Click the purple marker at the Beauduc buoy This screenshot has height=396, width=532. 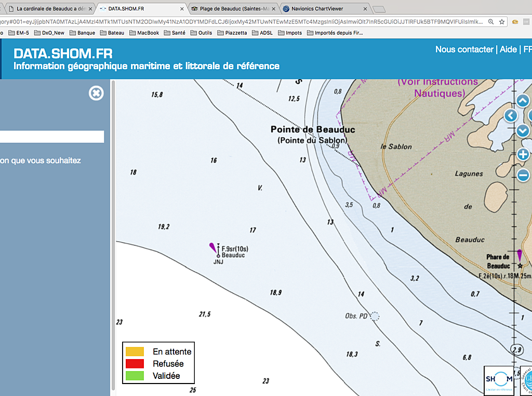pyautogui.click(x=212, y=248)
